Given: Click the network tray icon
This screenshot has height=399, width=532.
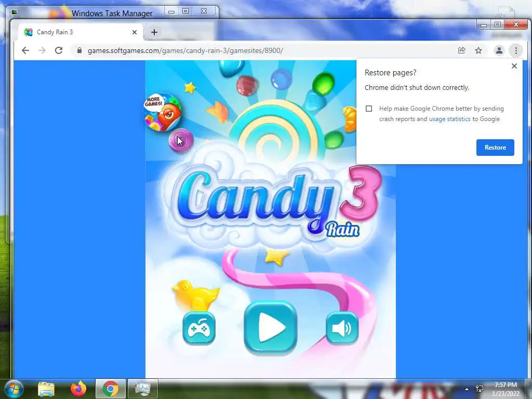Looking at the screenshot, I should 480,389.
